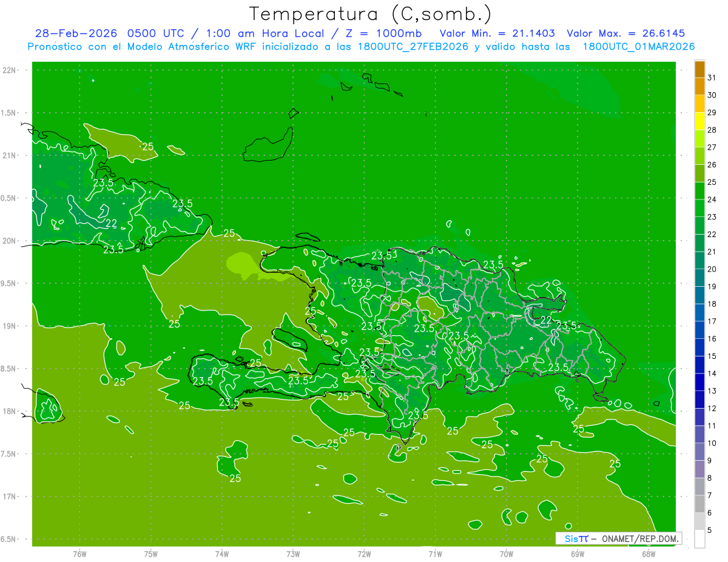The height and width of the screenshot is (562, 728).
Task: Click the valid-until time "1800UTC_01MAR2026"
Action: [x=639, y=47]
